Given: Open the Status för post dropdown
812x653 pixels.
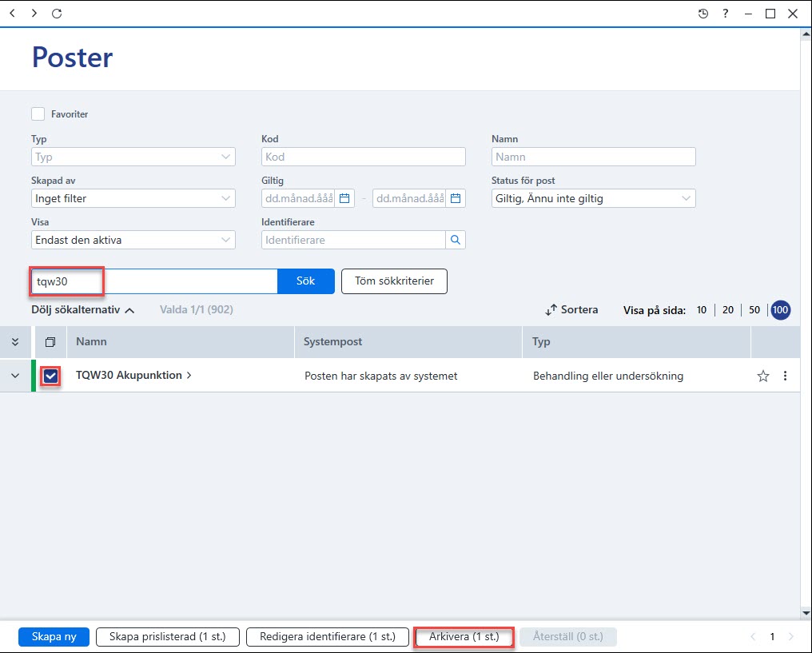Looking at the screenshot, I should pos(594,198).
